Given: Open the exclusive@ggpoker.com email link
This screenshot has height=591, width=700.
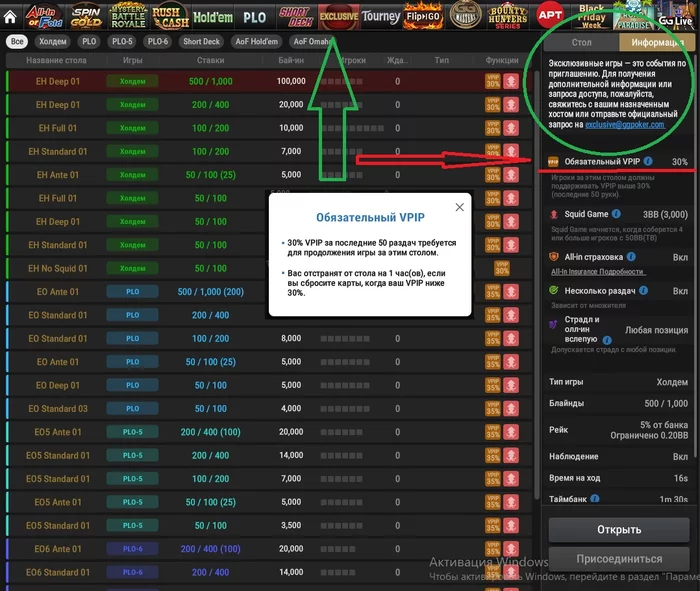Looking at the screenshot, I should (x=625, y=125).
